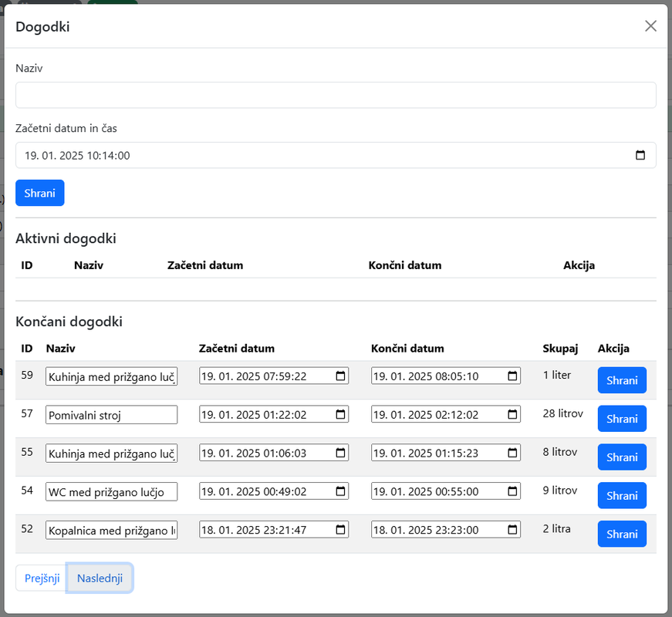This screenshot has width=672, height=617.
Task: Click ID cell 54
Action: (x=27, y=491)
